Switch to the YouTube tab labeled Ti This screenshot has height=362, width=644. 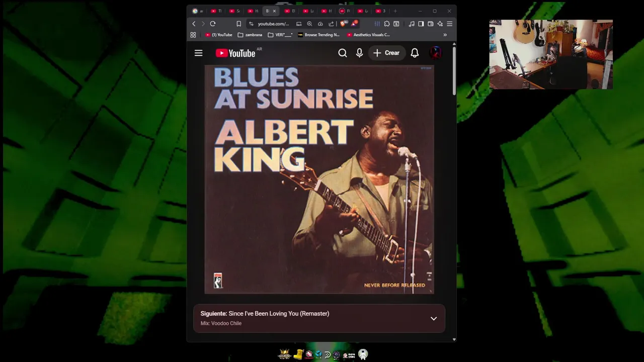pyautogui.click(x=216, y=11)
